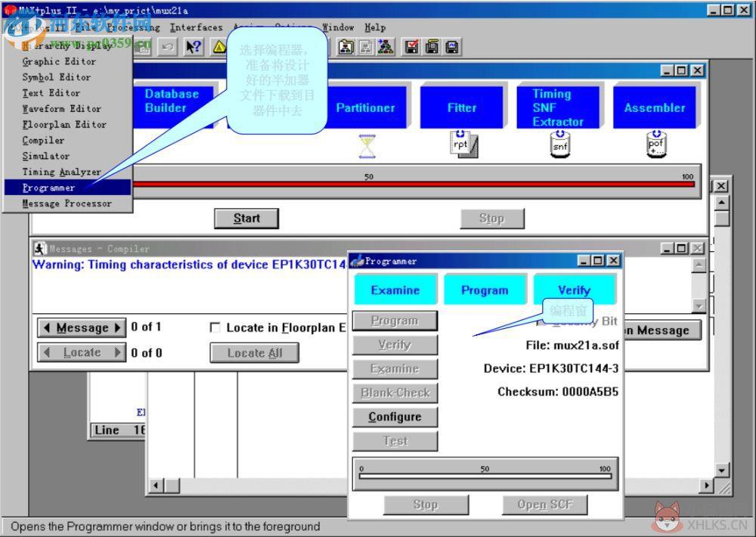Open Message Processor menu entry
Viewport: 756px width, 537px height.
point(67,203)
